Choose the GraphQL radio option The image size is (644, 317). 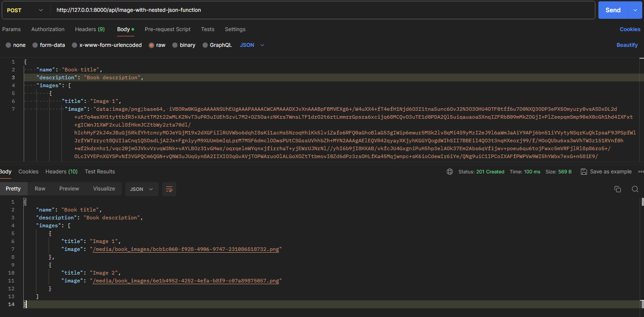[205, 45]
